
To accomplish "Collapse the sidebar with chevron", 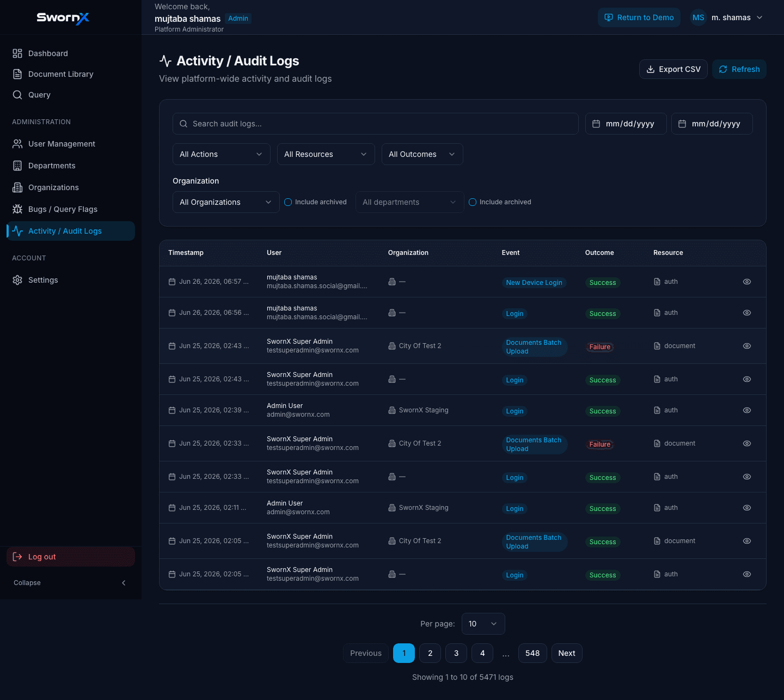I will pos(124,583).
